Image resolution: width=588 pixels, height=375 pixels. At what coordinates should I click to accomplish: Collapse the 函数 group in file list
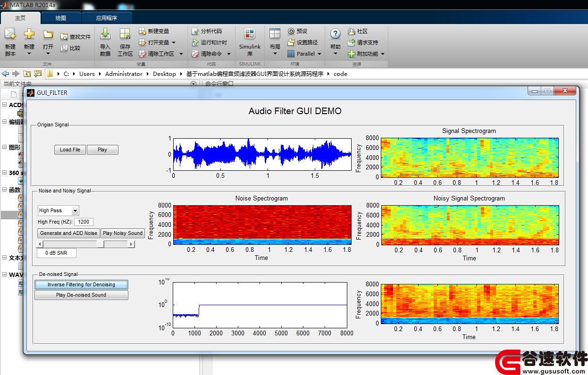coord(5,190)
